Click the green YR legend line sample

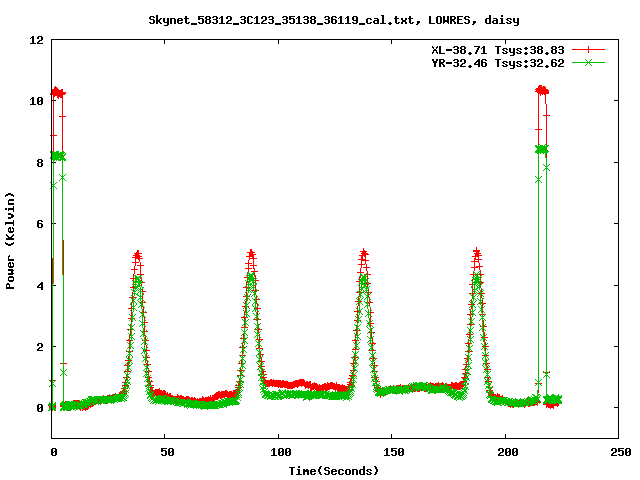coord(588,62)
